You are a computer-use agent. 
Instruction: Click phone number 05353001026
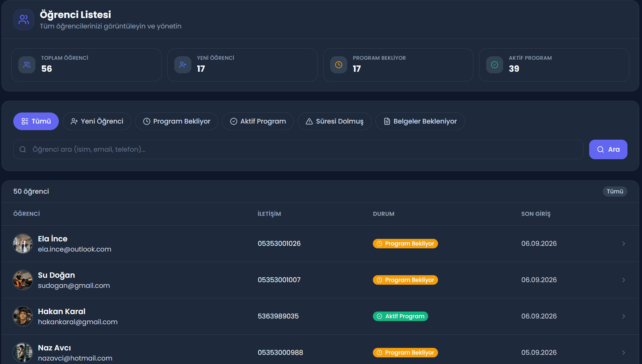point(279,244)
